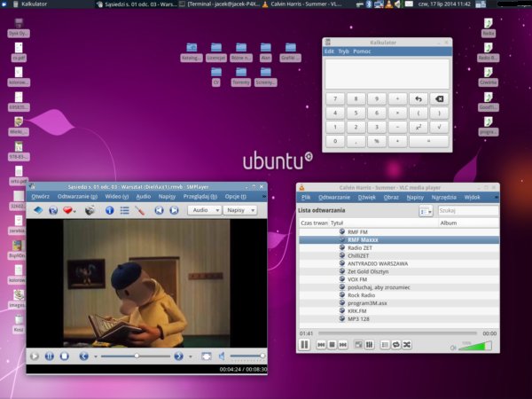Open Wideo menu in SMPlayer
This screenshot has height=399, width=532.
click(x=117, y=197)
